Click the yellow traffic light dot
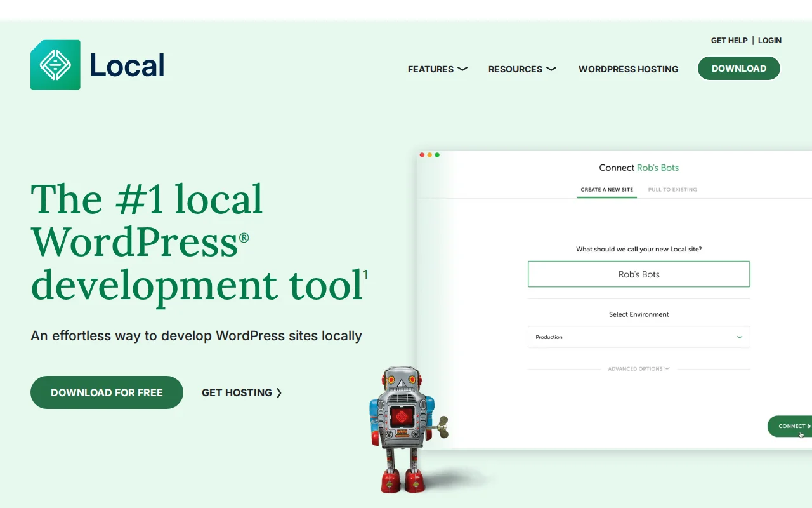Screen dimensions: 812x508 click(x=429, y=154)
